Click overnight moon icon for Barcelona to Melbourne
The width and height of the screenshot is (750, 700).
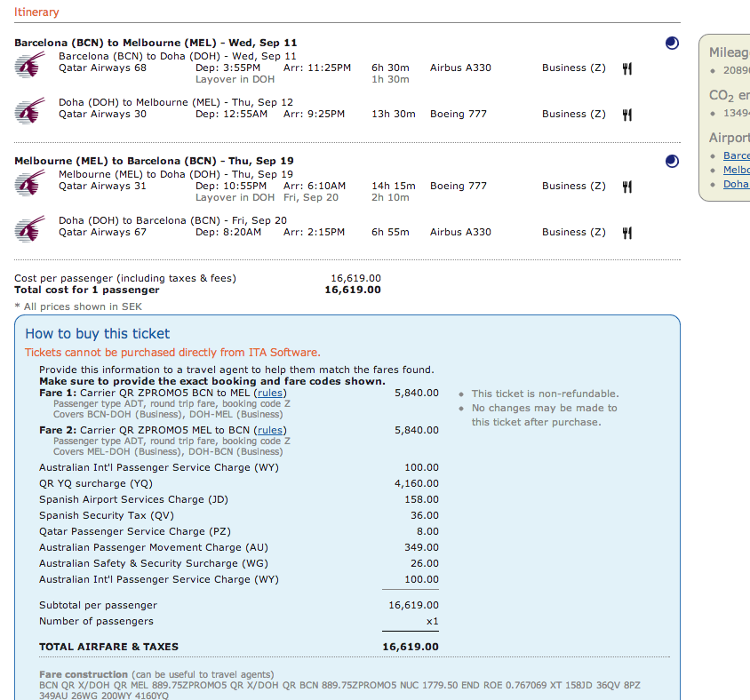click(x=672, y=43)
